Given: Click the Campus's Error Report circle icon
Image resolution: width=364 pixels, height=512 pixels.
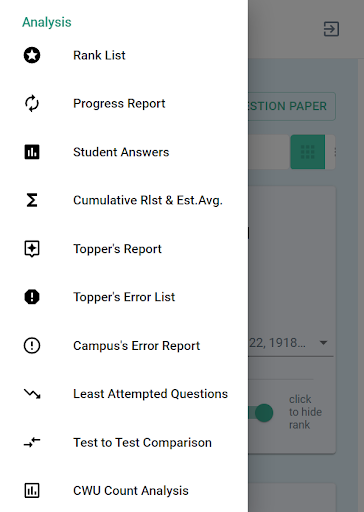Looking at the screenshot, I should click(32, 345).
